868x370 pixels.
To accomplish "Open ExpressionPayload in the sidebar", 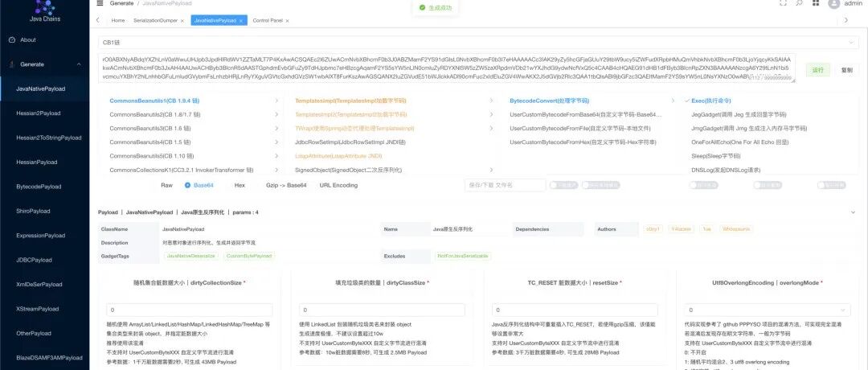I will 40,236.
